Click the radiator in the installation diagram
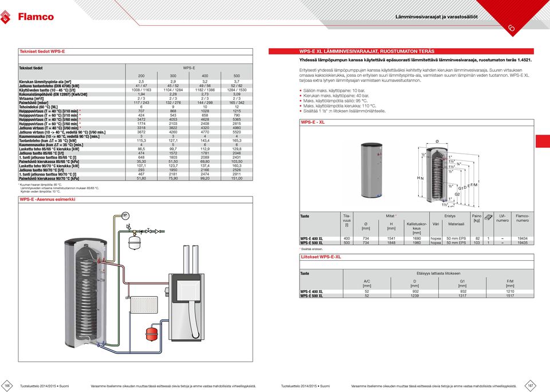This screenshot has height=392, width=550. coord(143,305)
